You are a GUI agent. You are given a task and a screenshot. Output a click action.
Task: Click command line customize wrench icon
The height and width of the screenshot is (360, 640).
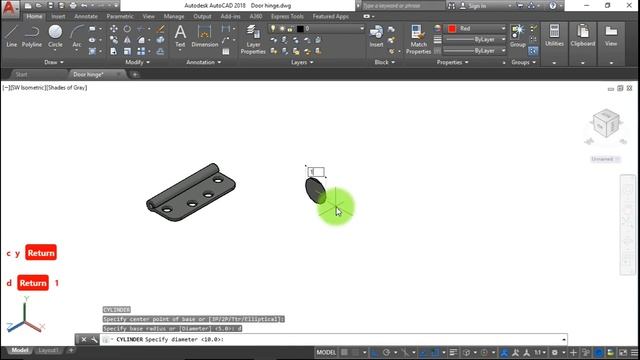click(x=94, y=340)
